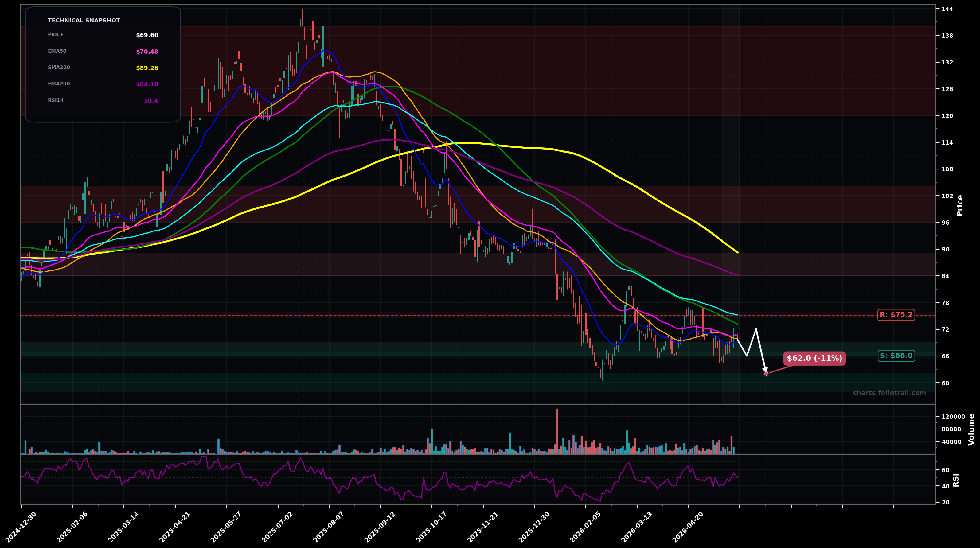Click the date label 2024-12-30
The image size is (980, 548).
tap(21, 527)
